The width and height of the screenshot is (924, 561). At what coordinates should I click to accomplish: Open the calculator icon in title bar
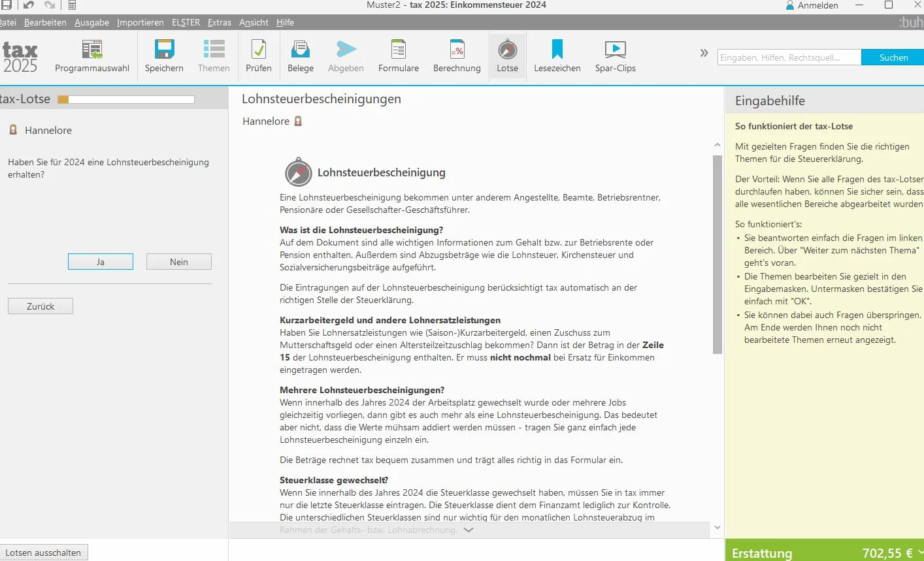[72, 5]
